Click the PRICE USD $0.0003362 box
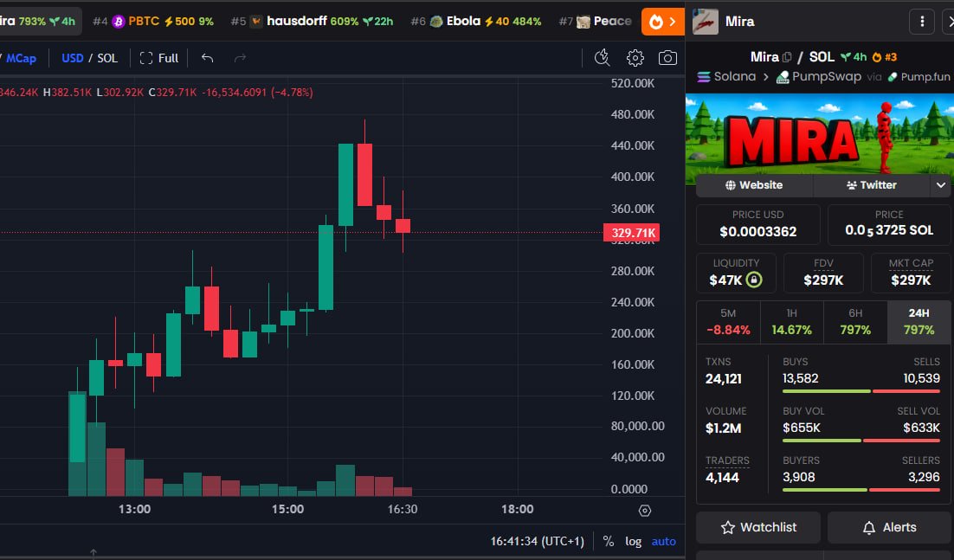 [758, 224]
